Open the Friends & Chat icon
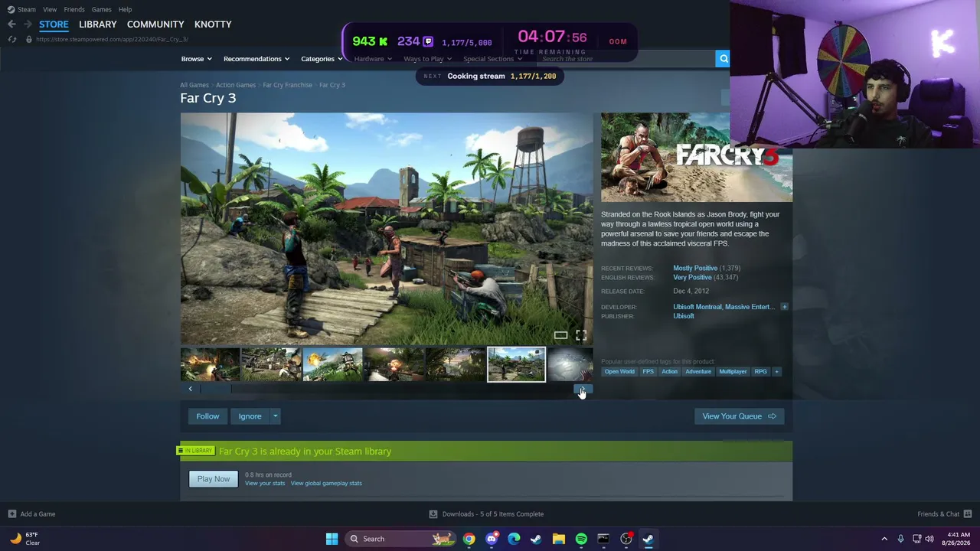The width and height of the screenshot is (980, 551). coord(968,514)
